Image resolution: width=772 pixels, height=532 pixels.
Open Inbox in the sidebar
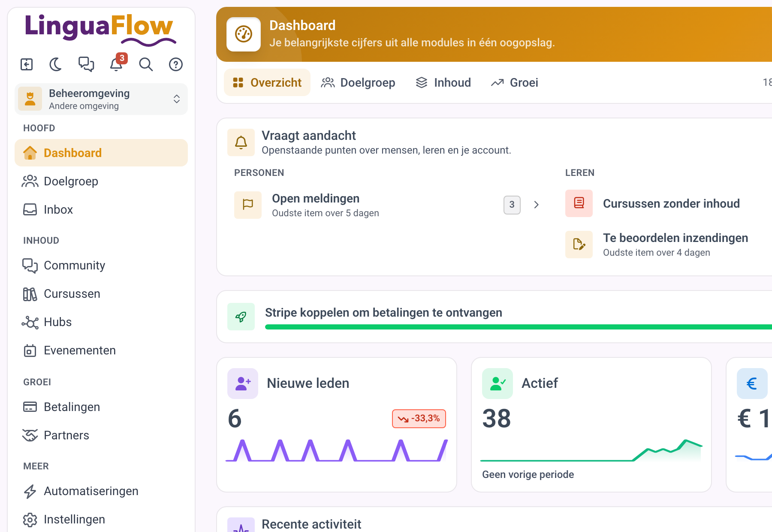click(x=101, y=209)
